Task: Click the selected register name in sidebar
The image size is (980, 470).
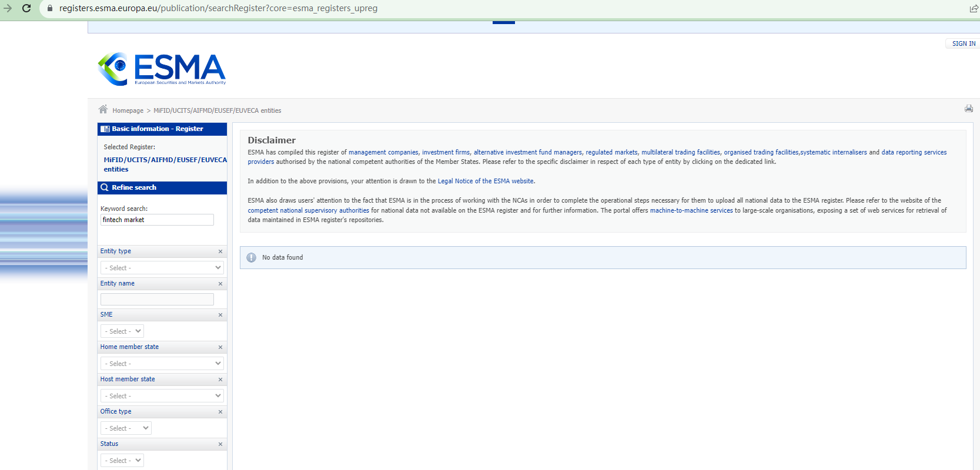Action: tap(165, 164)
